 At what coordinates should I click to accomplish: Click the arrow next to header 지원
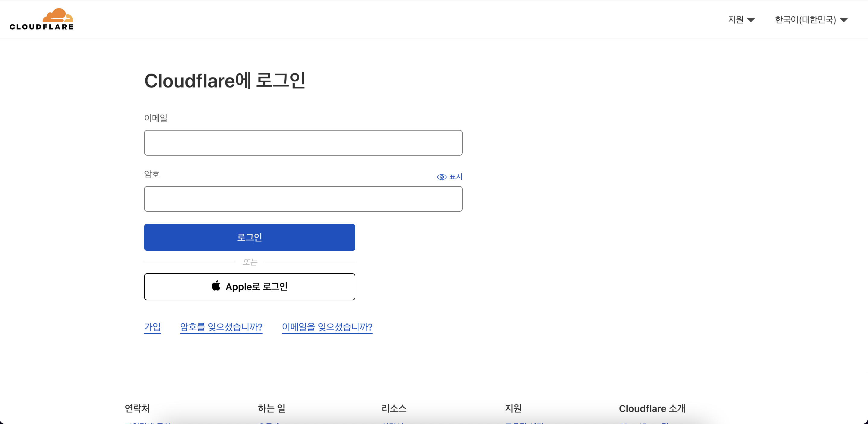751,20
